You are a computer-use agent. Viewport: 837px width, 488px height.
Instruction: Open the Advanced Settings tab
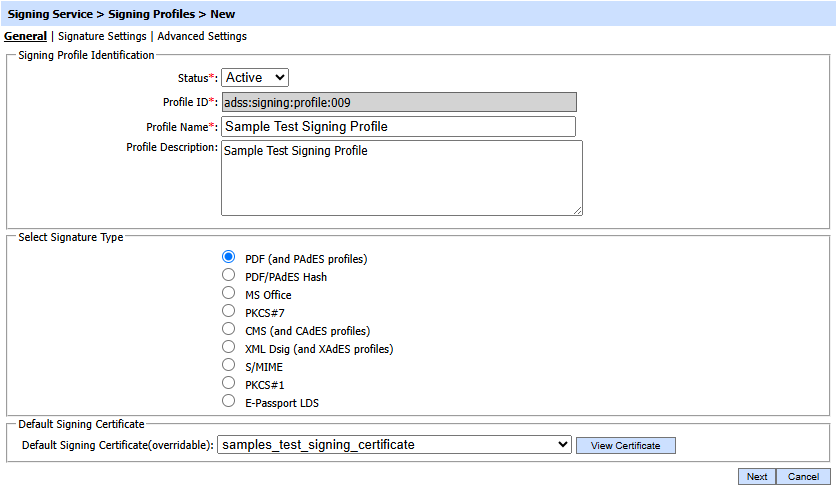pos(202,36)
